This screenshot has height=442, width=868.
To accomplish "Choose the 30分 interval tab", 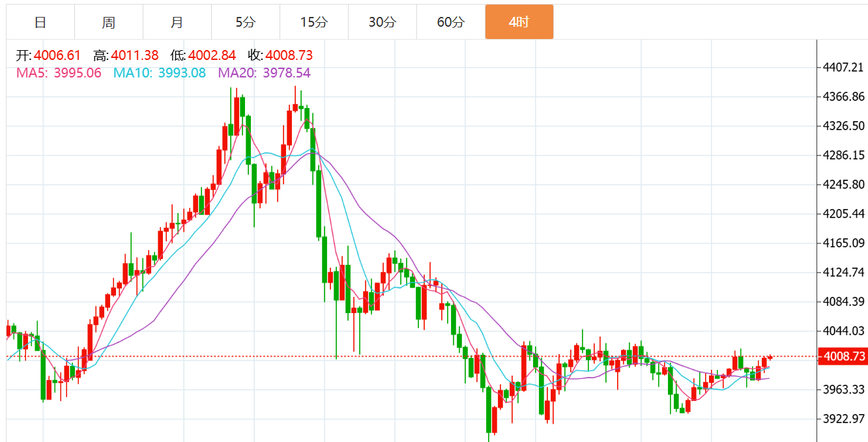I will (x=383, y=22).
